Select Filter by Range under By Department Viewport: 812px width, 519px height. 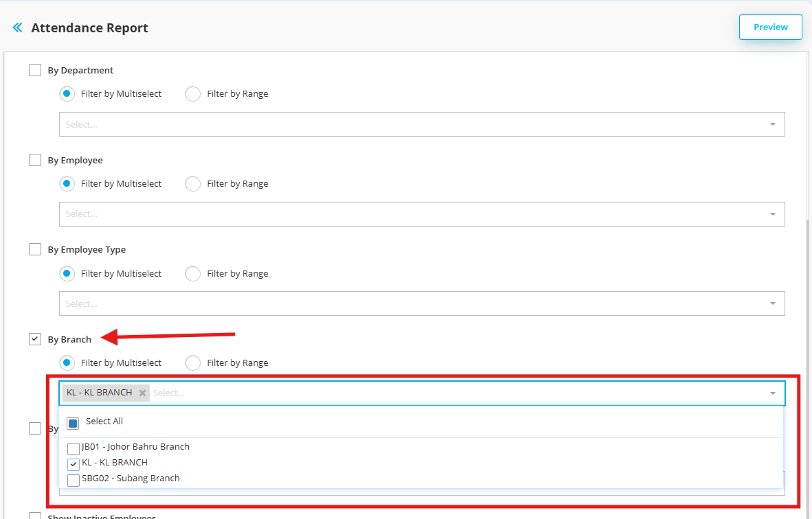[192, 93]
